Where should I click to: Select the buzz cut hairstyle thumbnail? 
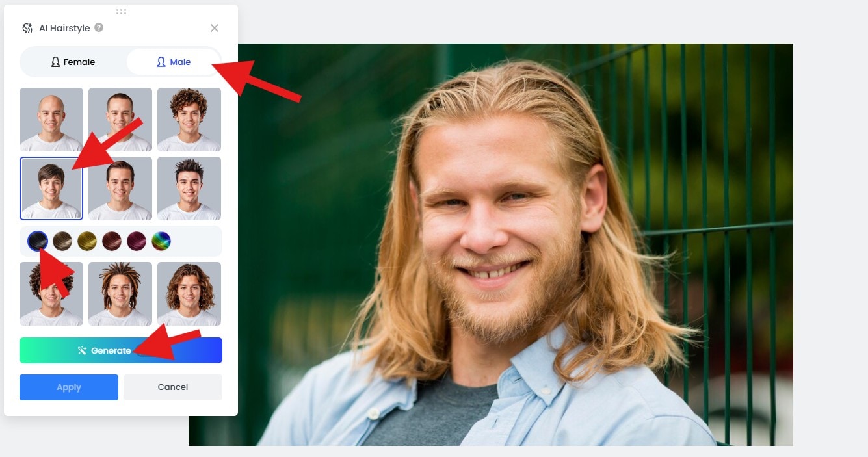120,120
